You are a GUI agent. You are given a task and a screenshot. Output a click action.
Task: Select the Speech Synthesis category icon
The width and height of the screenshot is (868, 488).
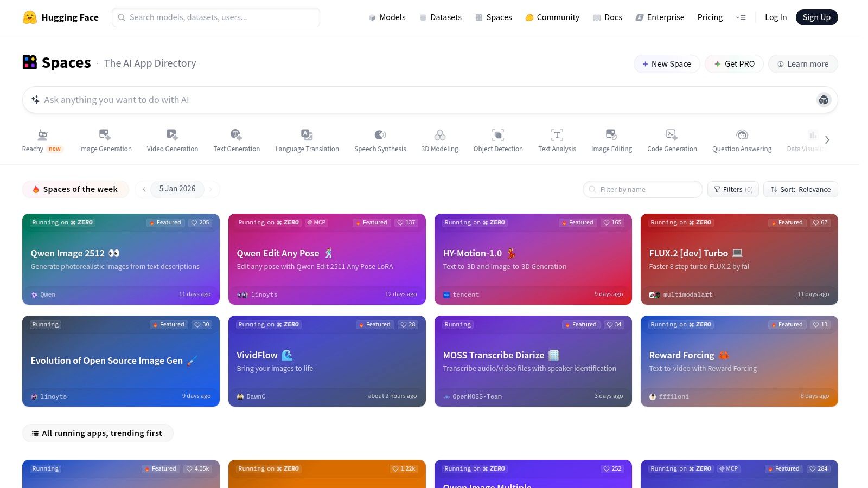pos(380,134)
